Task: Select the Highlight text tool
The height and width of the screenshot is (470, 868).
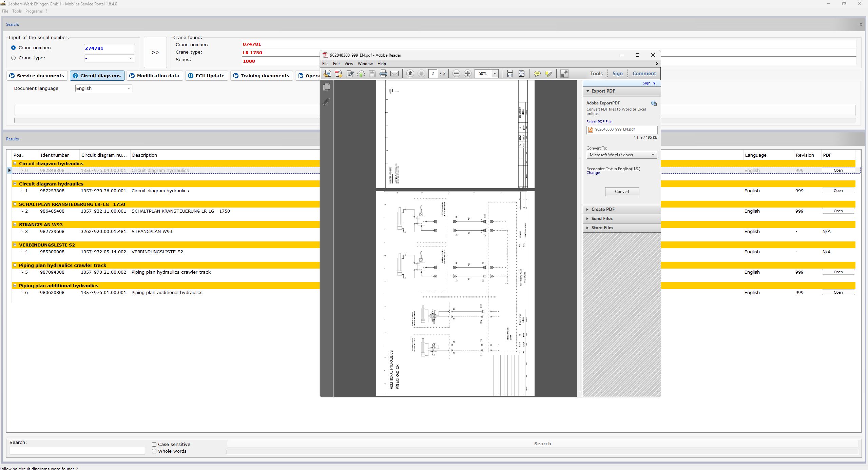Action: [x=548, y=74]
